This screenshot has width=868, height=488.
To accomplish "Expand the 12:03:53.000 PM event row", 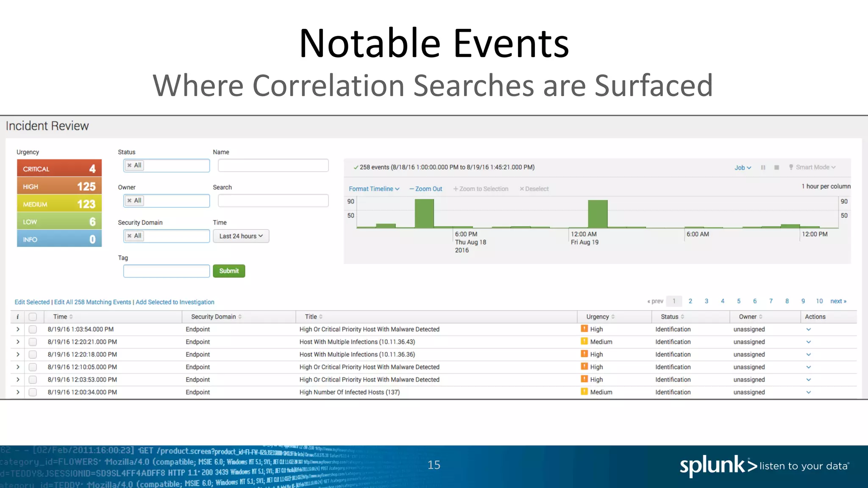I will pyautogui.click(x=18, y=380).
